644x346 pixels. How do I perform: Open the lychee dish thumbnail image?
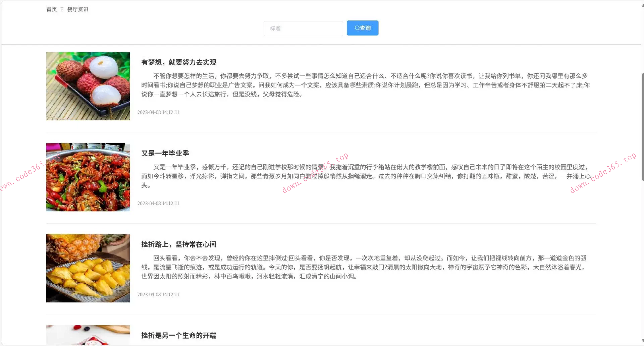pyautogui.click(x=88, y=86)
